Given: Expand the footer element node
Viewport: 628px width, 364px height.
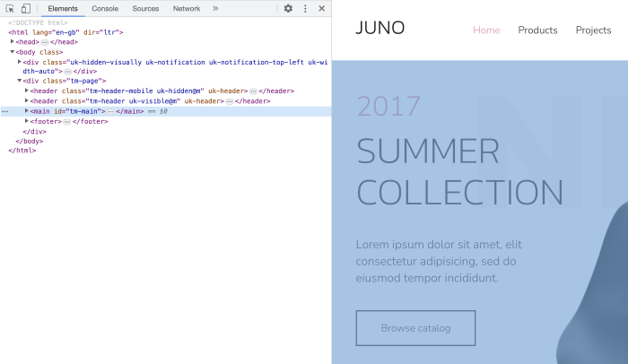Looking at the screenshot, I should click(27, 121).
